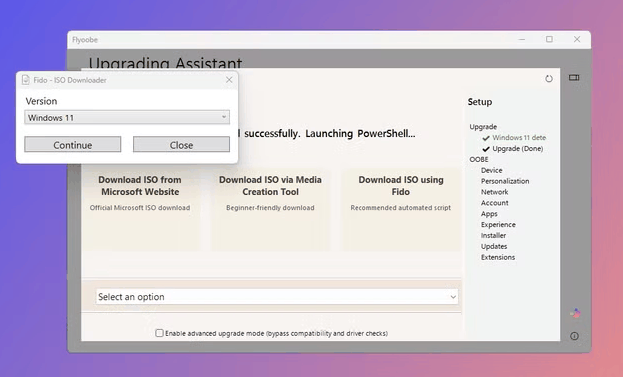Enable advanced upgrade mode checkbox
This screenshot has width=623, height=377.
159,333
